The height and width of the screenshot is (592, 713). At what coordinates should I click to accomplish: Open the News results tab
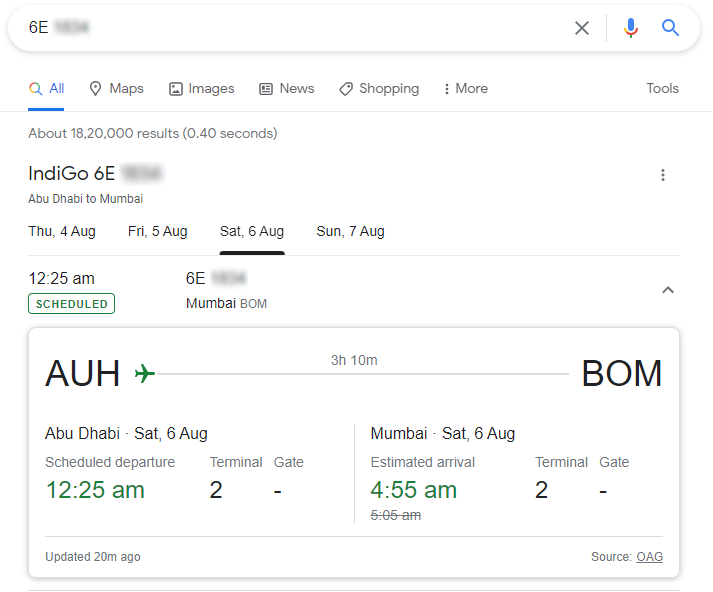click(x=286, y=89)
